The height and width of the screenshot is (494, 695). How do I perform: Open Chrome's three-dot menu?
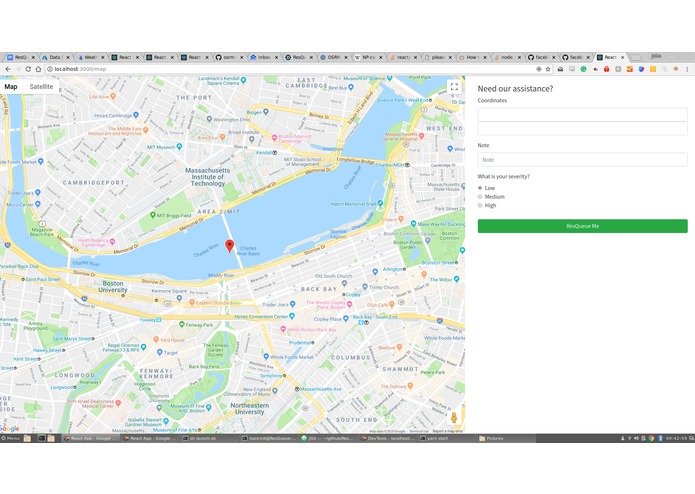(687, 69)
